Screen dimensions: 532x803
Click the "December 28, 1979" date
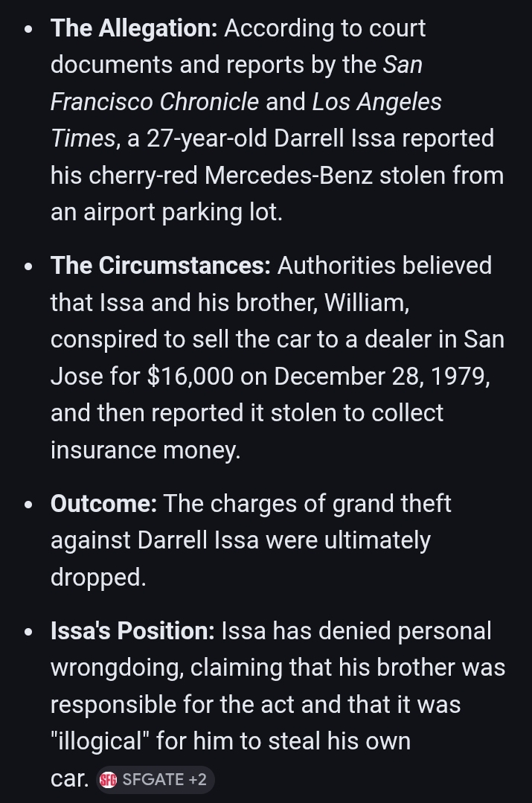(x=382, y=377)
